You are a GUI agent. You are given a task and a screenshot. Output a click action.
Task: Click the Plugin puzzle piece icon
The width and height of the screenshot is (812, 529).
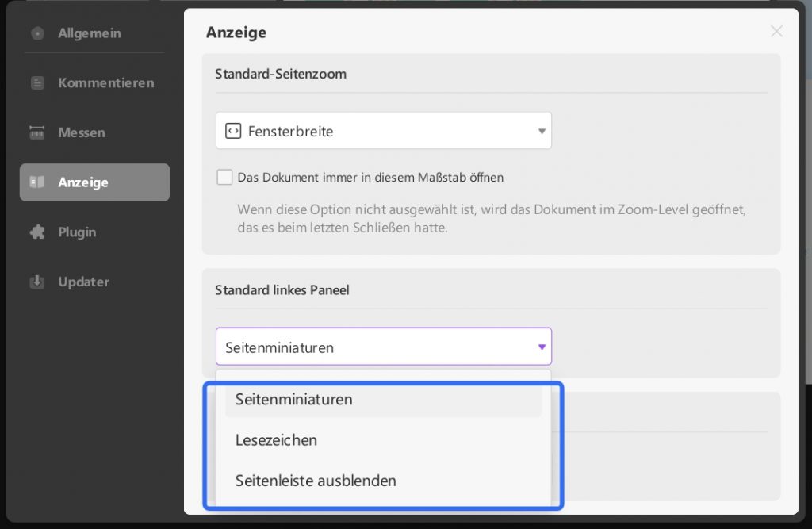coord(37,232)
